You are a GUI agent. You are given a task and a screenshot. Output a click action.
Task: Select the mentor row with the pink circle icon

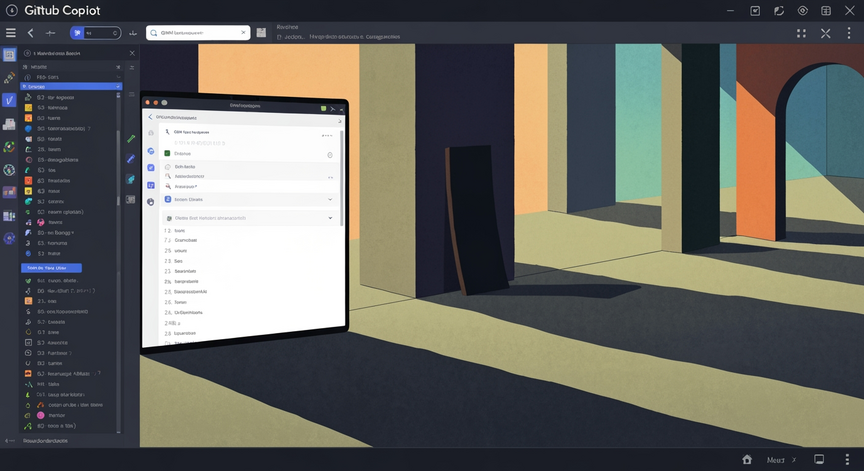[70, 415]
